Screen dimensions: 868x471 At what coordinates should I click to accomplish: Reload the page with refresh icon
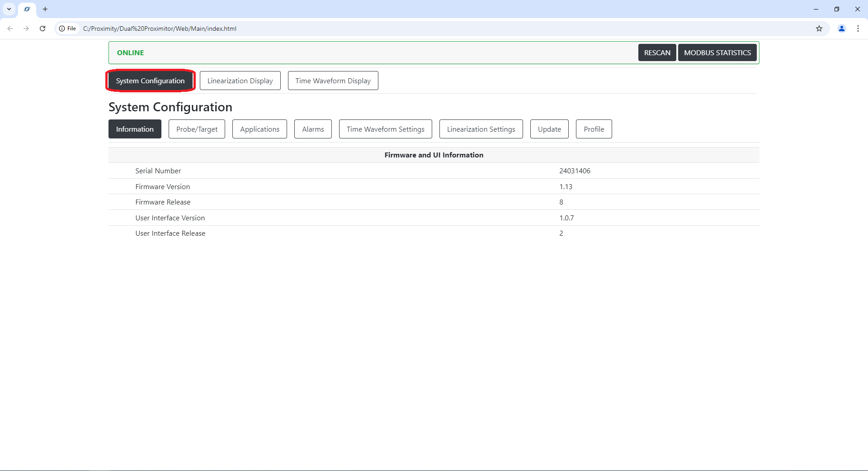tap(42, 29)
